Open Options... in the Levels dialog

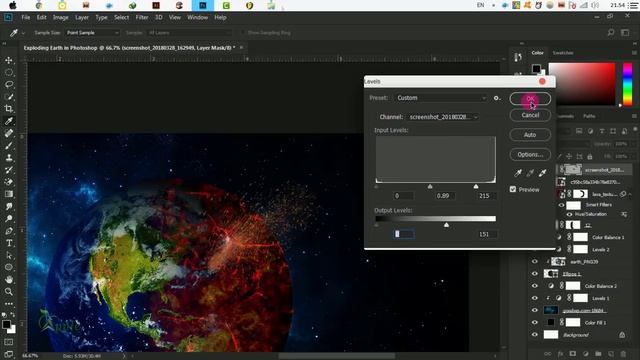[x=530, y=155]
